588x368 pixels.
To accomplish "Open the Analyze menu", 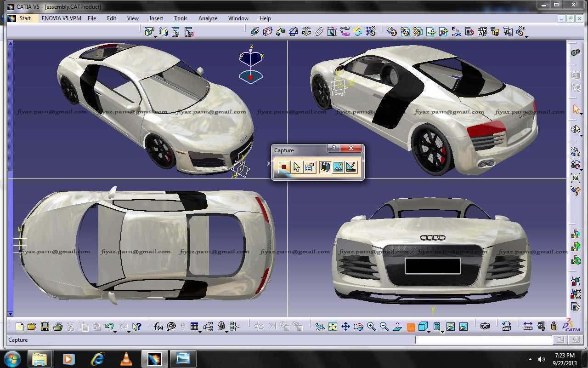I will tap(208, 18).
